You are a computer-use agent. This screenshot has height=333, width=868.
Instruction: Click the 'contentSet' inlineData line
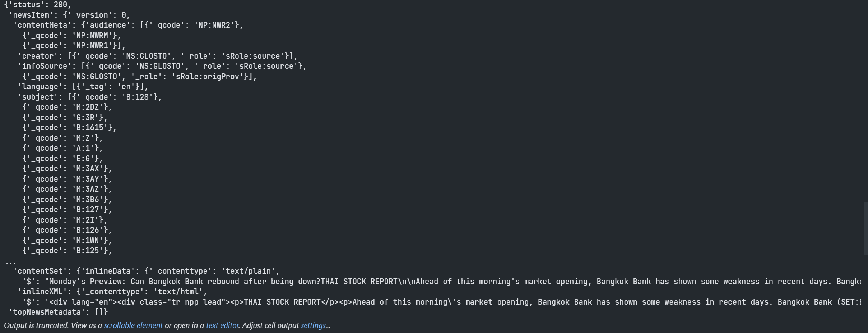[146, 271]
